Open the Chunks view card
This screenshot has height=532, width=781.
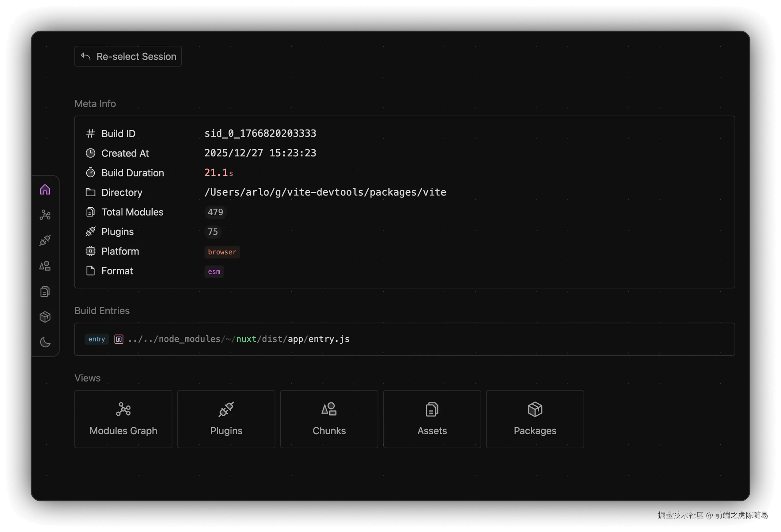coord(329,419)
